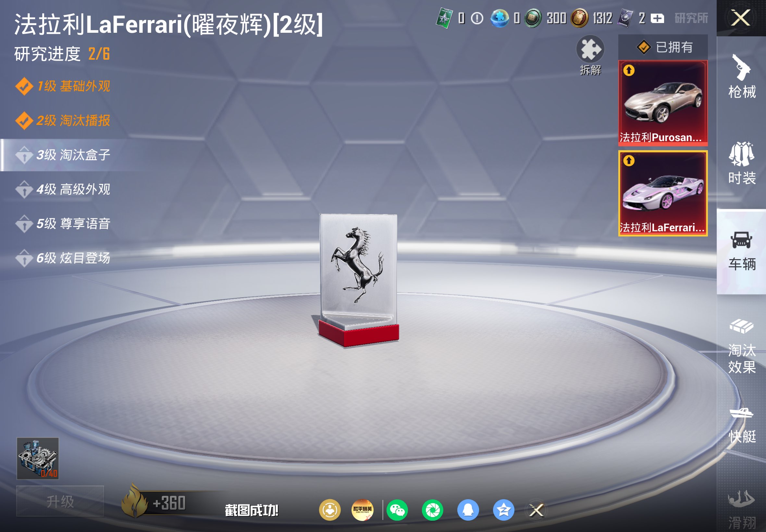Select level 5级 尊享语音
The width and height of the screenshot is (766, 532).
(63, 224)
